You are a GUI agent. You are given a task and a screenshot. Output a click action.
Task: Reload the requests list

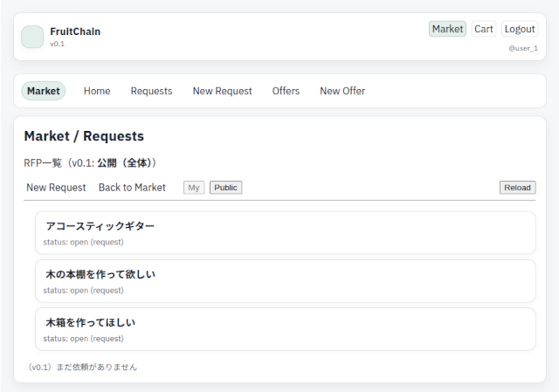(517, 188)
